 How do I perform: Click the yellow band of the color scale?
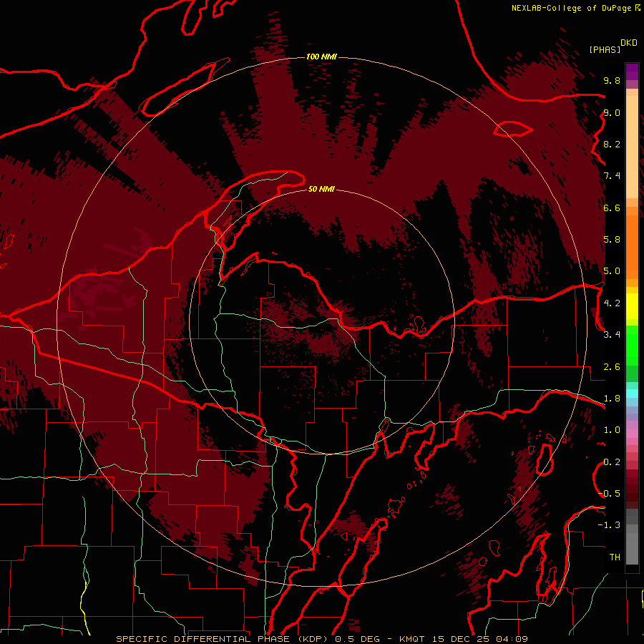pos(632,306)
